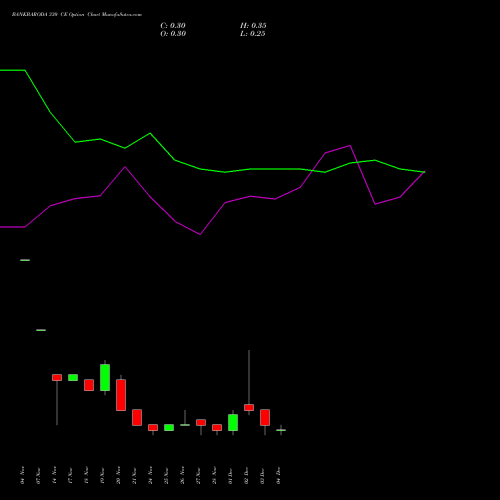500x500 pixels.
Task: Click the 04 Dec date label
Action: [278, 475]
